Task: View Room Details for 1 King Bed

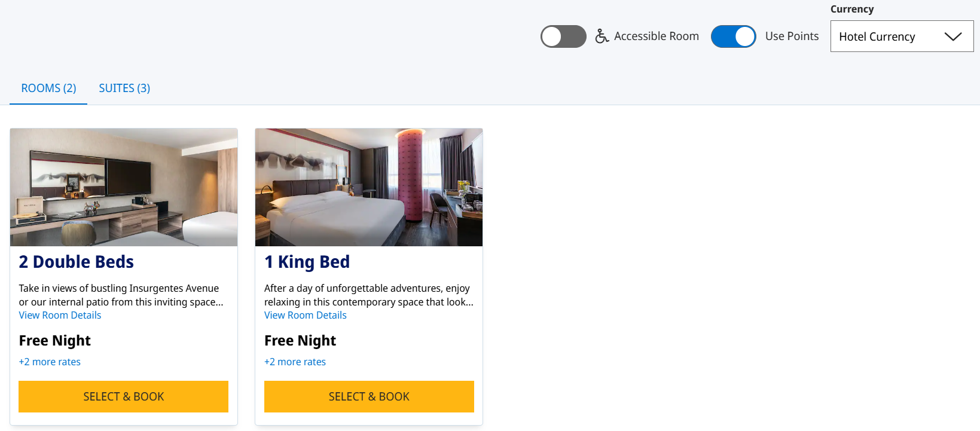Action: tap(305, 315)
